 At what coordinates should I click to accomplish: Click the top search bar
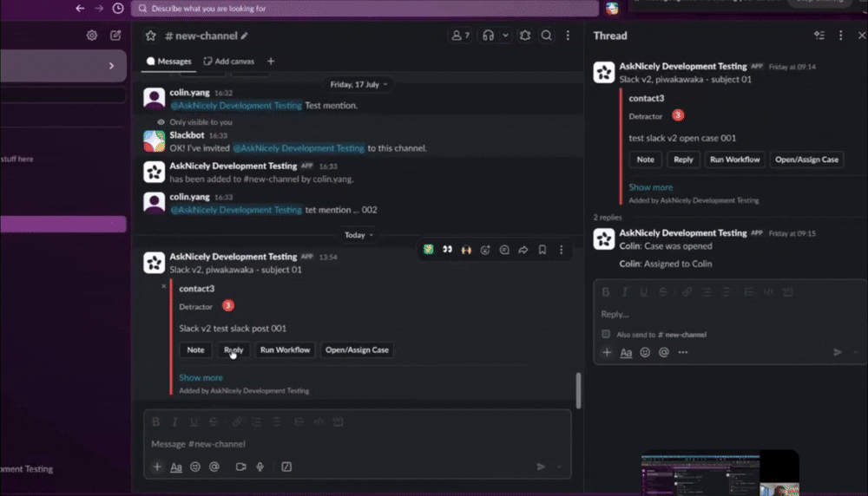[365, 9]
